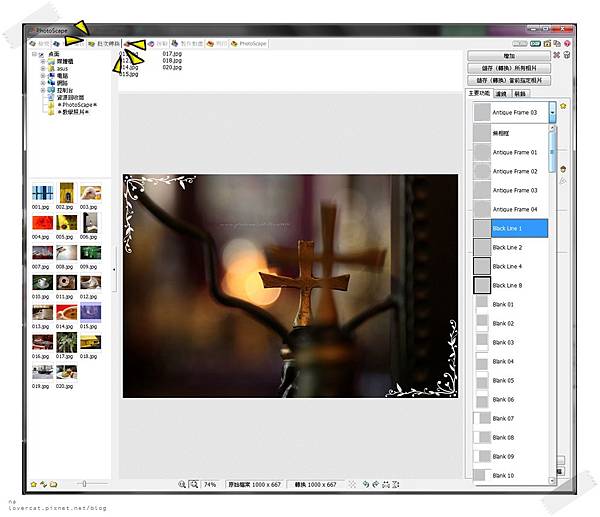Click the clear-list icon at far right of 增加
The image size is (600, 517).
pos(567,55)
